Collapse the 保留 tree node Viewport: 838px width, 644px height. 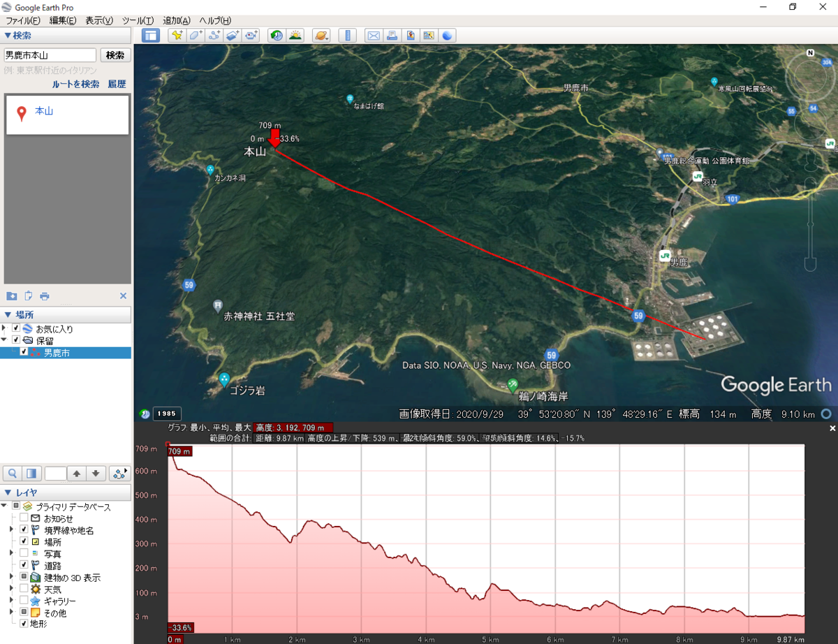(x=4, y=340)
